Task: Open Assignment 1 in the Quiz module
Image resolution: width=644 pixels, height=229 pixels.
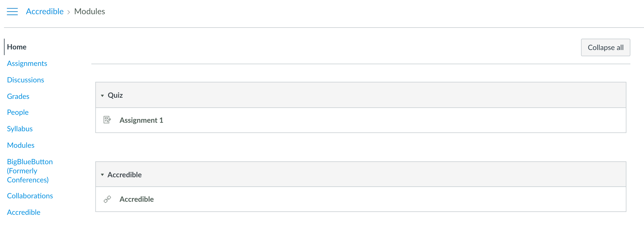Action: [x=141, y=120]
